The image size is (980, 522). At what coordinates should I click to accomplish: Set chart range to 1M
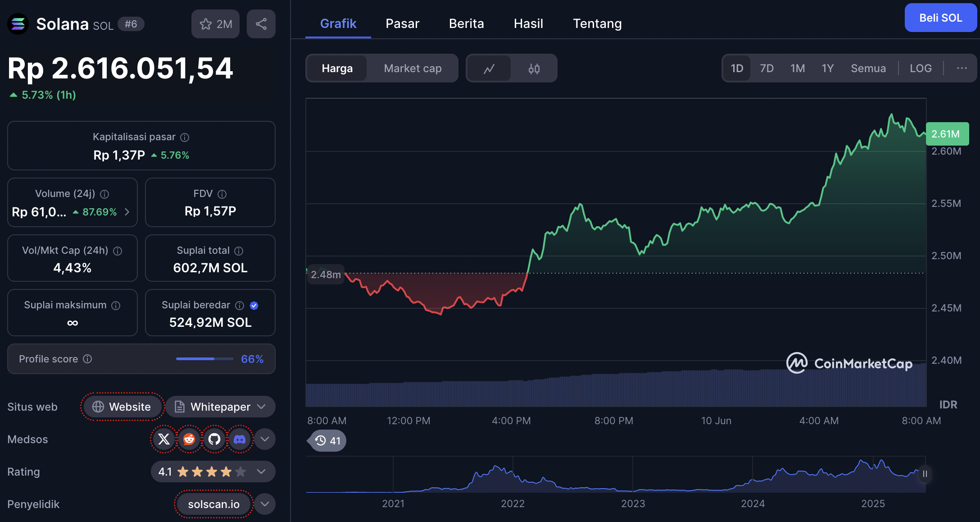tap(798, 68)
